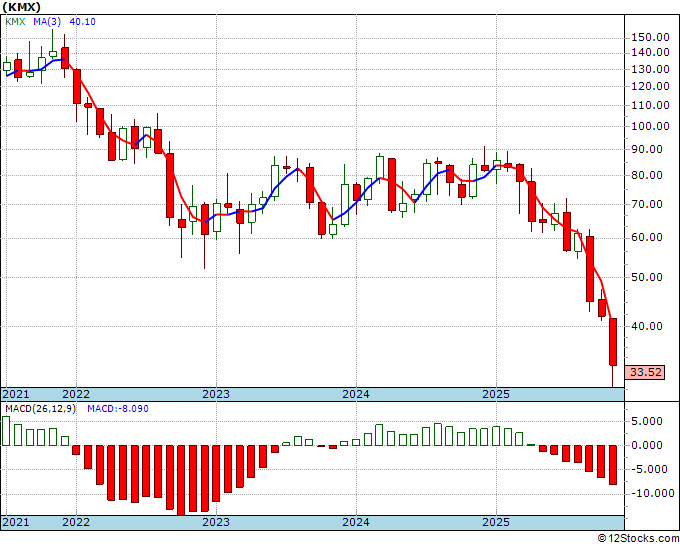Click 2025 on the price chart timeline
The image size is (680, 546).
tap(496, 394)
